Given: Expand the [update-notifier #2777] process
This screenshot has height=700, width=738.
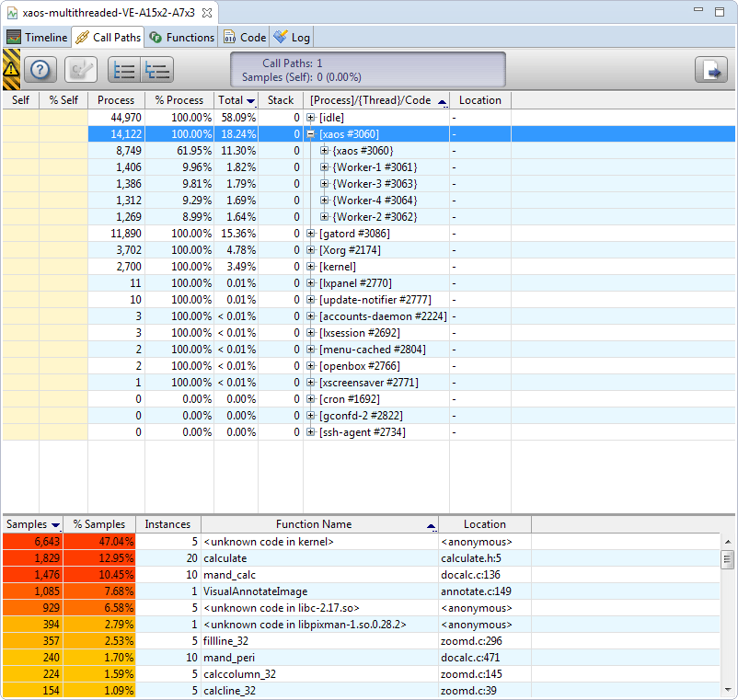Looking at the screenshot, I should [311, 299].
